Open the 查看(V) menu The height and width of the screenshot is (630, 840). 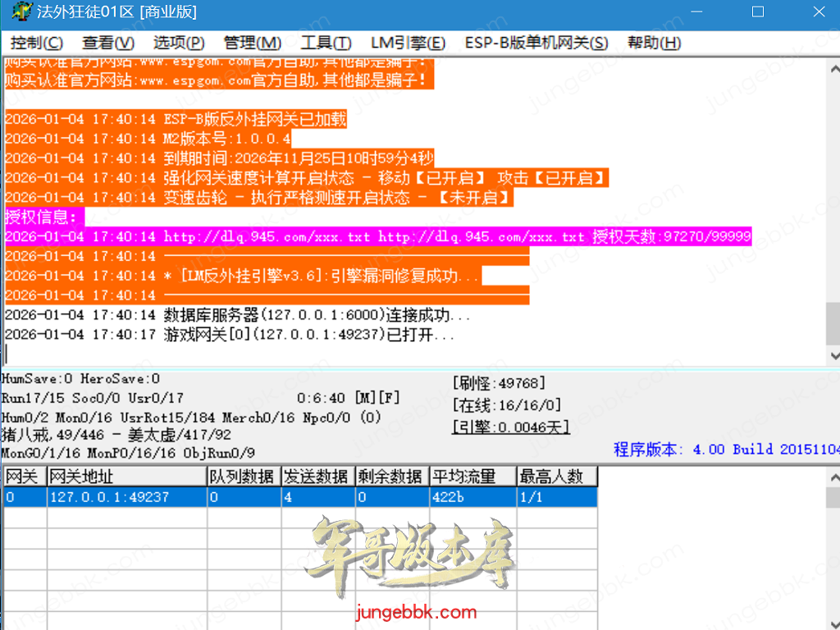tap(107, 43)
